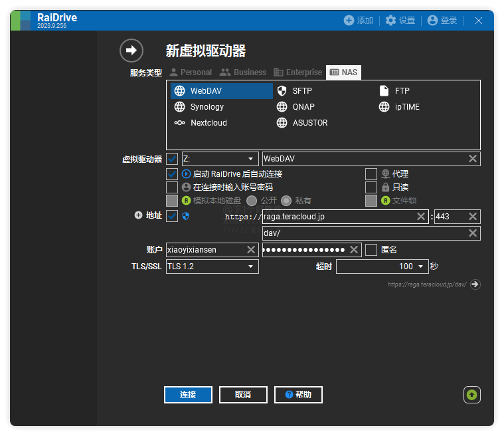Viewport: 504px width, 436px height.
Task: Clear the WebDAV drive name field
Action: (473, 159)
